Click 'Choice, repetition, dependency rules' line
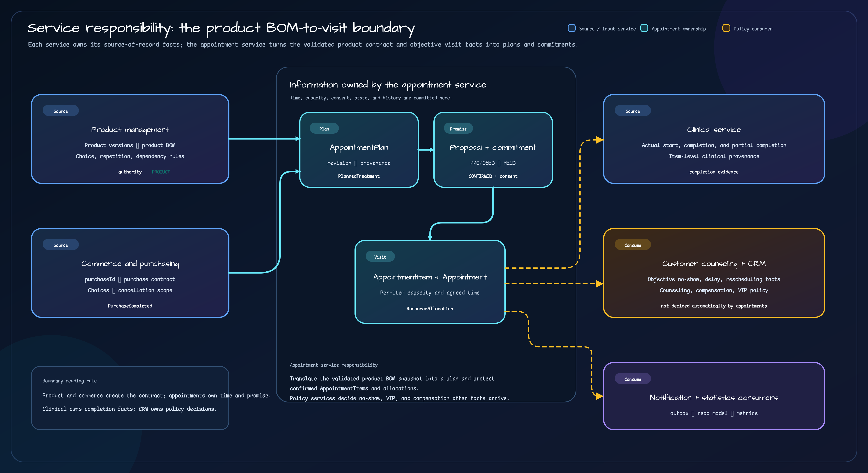868x473 pixels. coord(130,156)
